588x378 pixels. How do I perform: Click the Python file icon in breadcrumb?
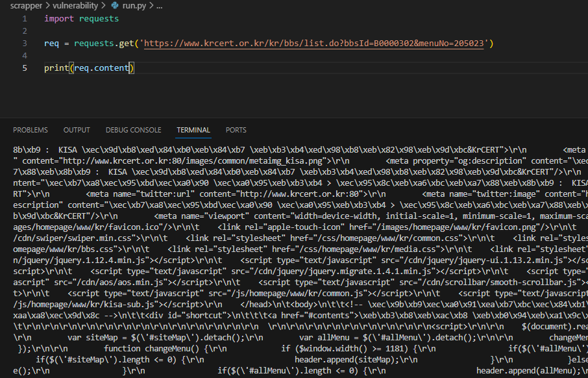115,6
